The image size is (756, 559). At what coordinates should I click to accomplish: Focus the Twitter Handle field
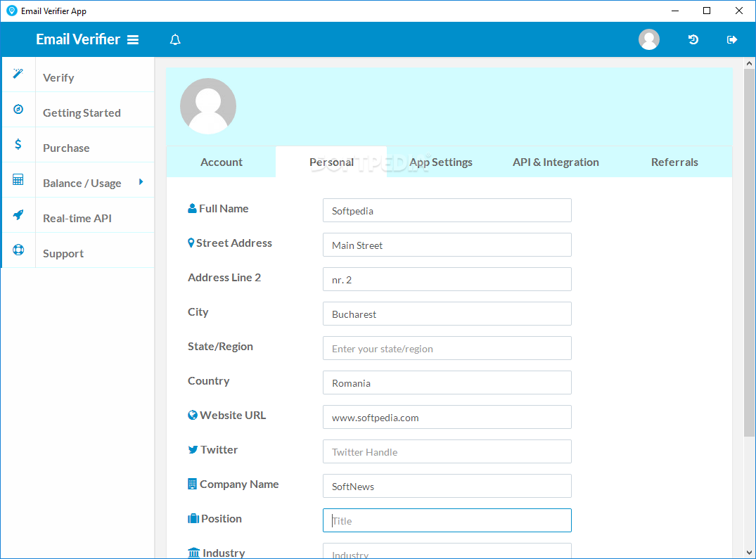[x=447, y=451]
